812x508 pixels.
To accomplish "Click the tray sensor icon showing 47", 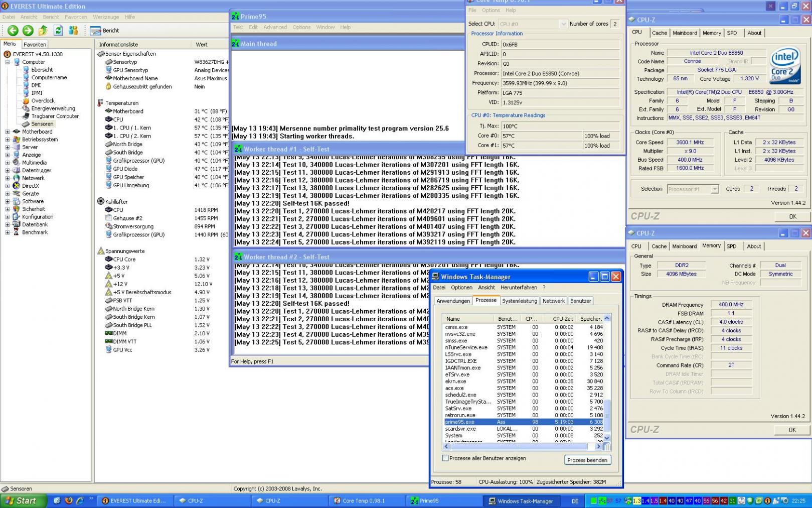I will 689,500.
